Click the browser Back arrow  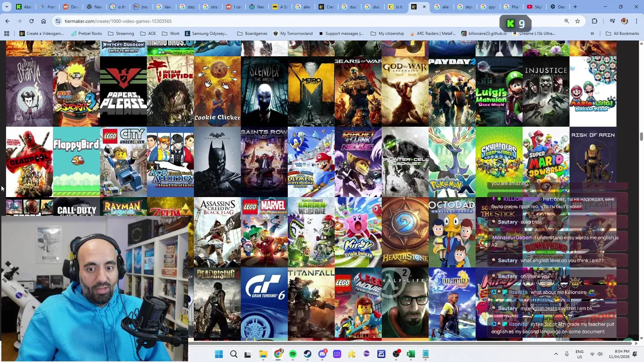(x=7, y=21)
